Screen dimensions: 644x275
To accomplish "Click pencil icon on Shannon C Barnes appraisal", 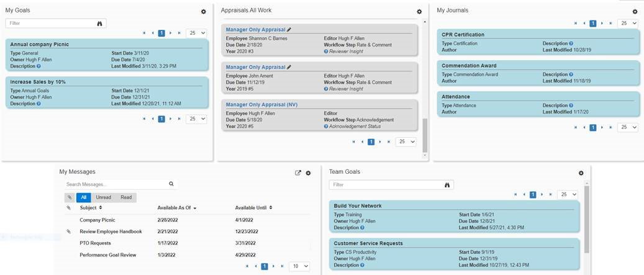I will click(x=289, y=30).
